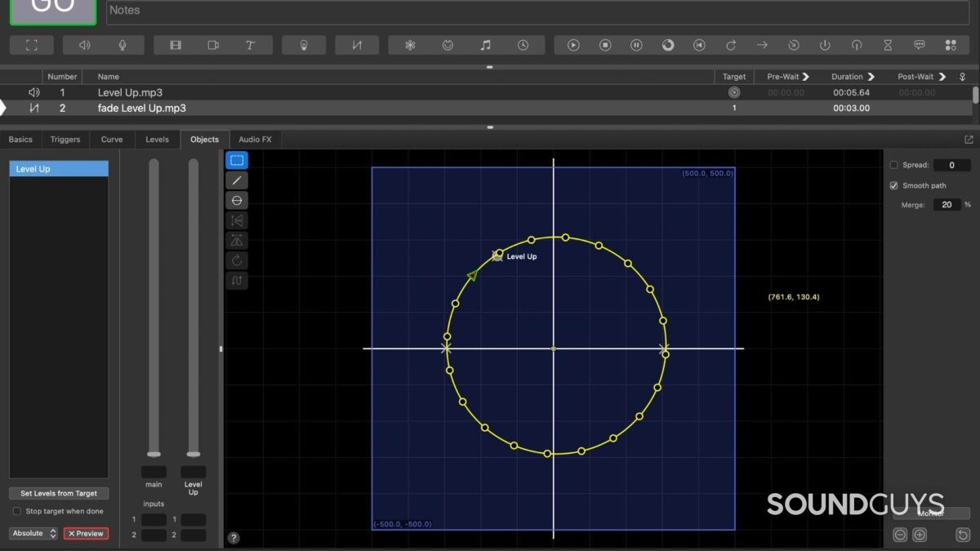Click the Merge percentage field

click(x=947, y=205)
